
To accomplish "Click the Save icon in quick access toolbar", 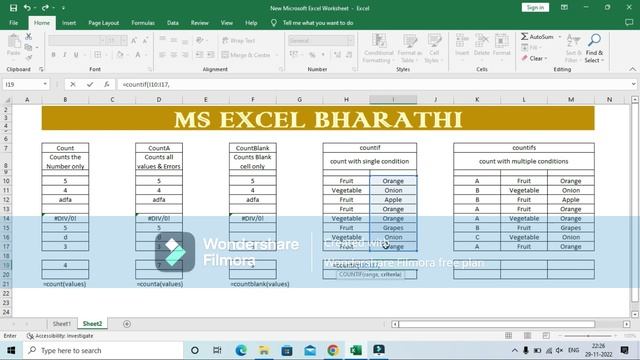I will (x=13, y=8).
